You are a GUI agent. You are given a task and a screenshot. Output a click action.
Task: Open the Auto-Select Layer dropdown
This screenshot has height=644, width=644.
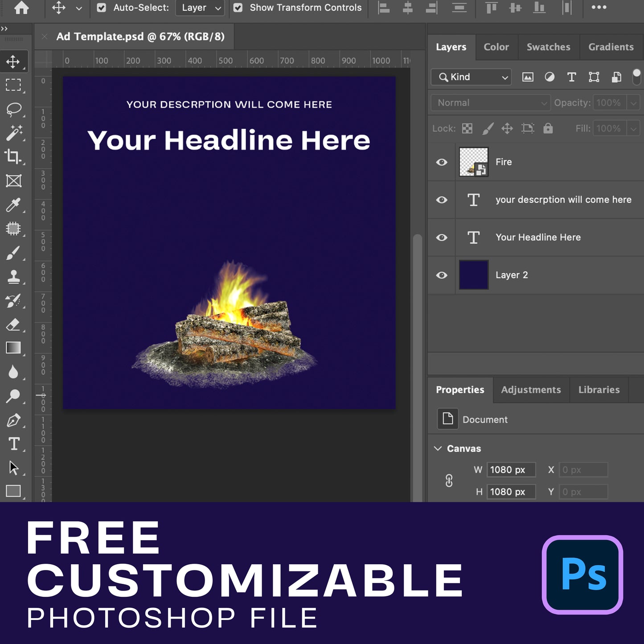click(x=200, y=8)
